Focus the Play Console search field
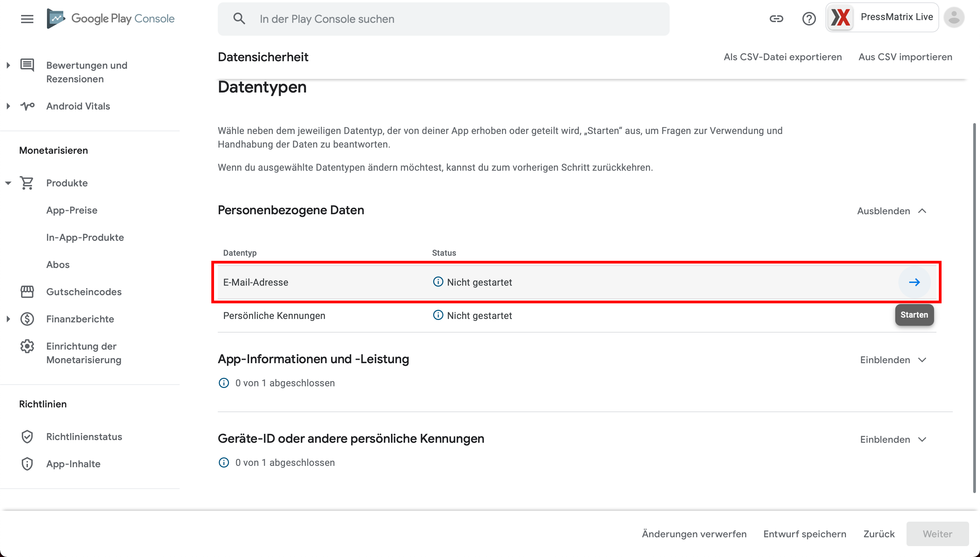This screenshot has height=557, width=980. 444,19
